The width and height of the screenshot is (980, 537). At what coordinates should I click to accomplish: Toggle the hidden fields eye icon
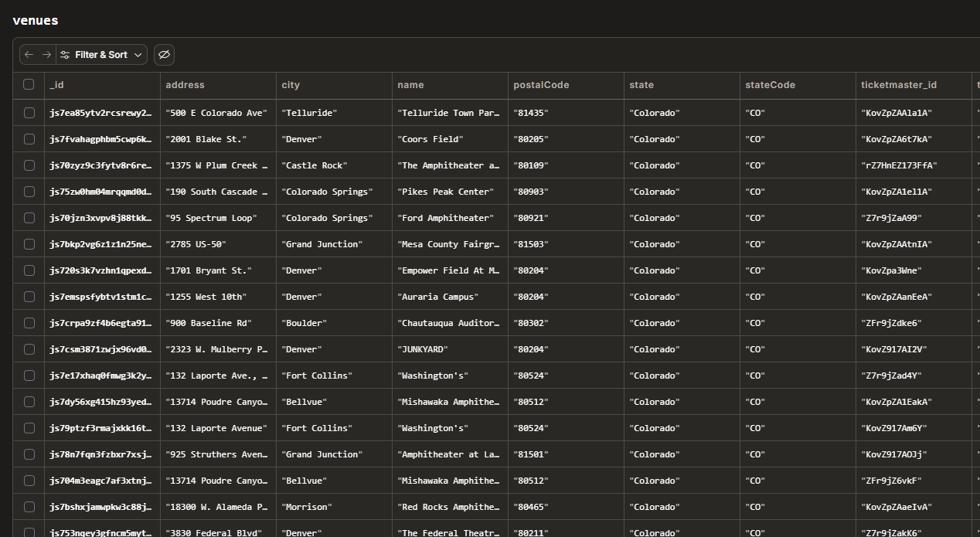(x=164, y=55)
